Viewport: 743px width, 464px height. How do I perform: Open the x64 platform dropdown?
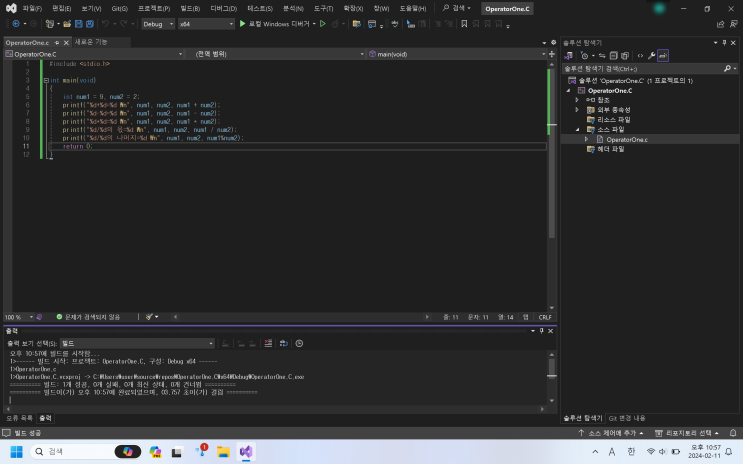point(205,23)
